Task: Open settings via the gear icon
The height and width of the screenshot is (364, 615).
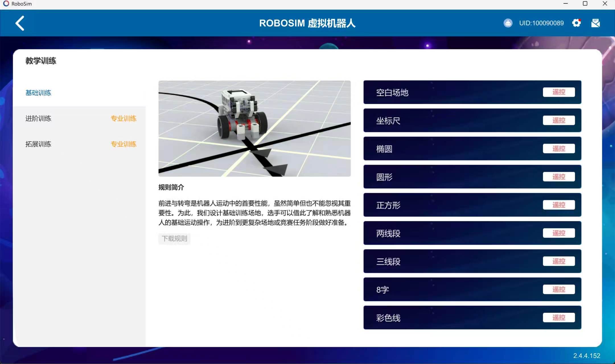Action: click(577, 23)
